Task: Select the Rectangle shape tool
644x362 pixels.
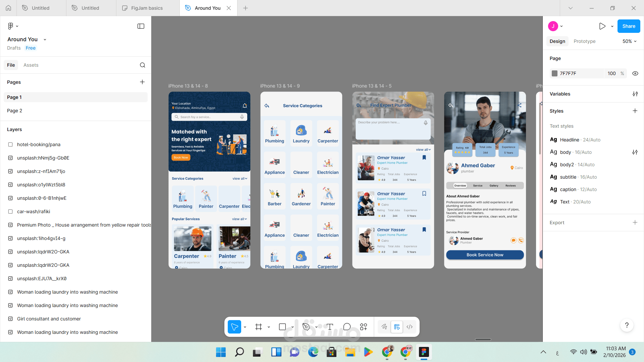Action: click(282, 327)
